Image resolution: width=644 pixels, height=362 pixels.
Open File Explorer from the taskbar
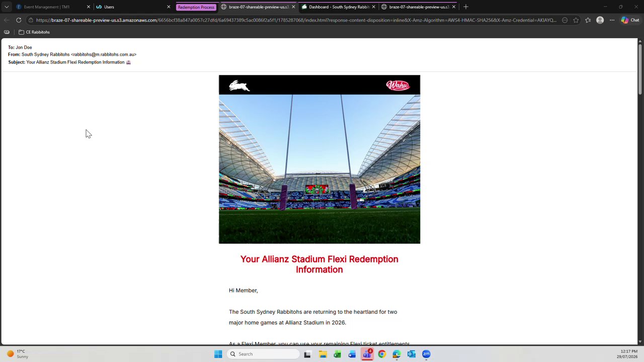pos(323,354)
